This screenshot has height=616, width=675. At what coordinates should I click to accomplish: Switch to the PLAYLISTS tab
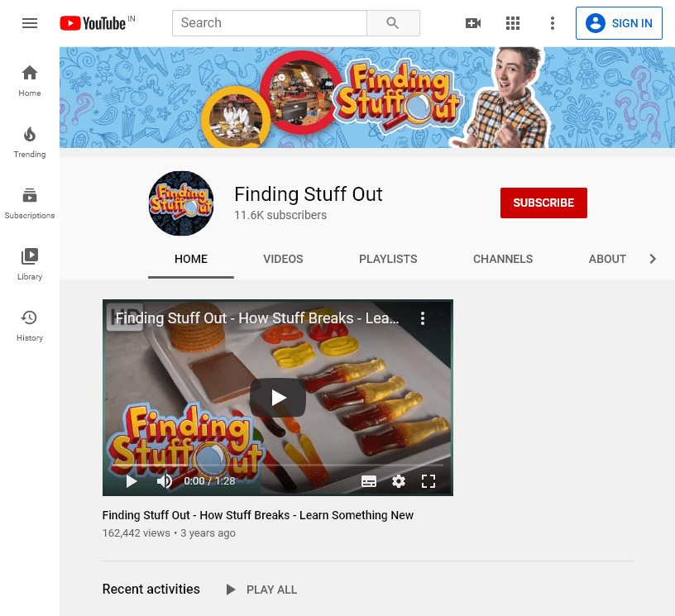pyautogui.click(x=388, y=259)
